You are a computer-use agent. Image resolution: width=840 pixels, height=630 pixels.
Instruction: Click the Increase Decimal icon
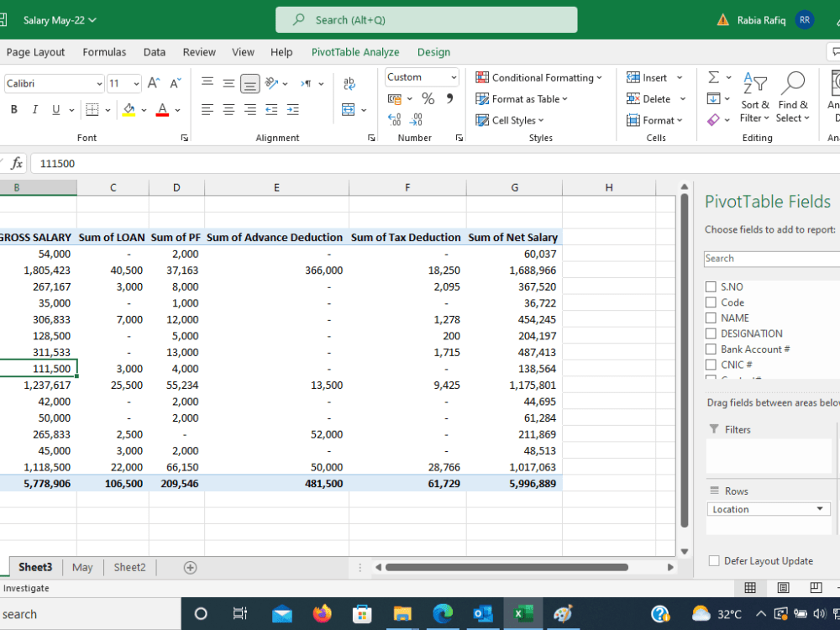coord(394,119)
